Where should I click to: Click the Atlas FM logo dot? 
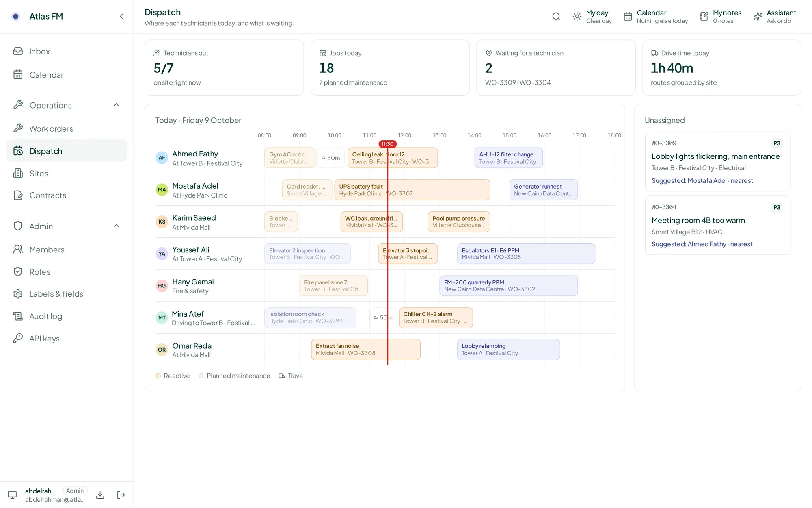[x=16, y=17]
